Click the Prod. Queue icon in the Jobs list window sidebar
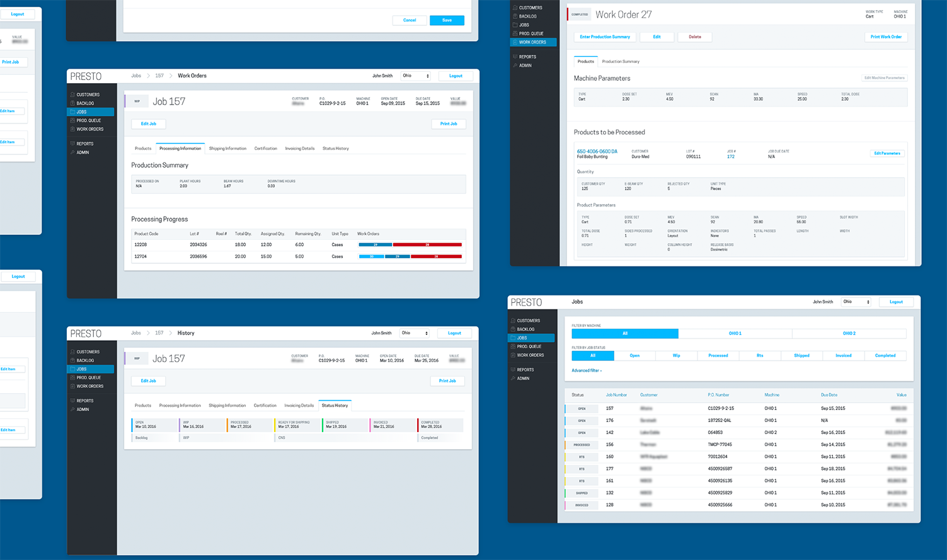The width and height of the screenshot is (947, 560). (514, 346)
